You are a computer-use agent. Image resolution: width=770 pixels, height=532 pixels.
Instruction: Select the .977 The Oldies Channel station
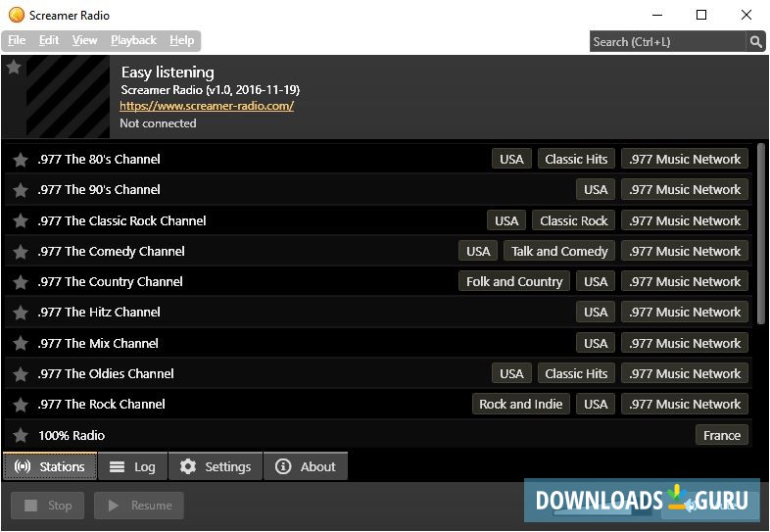click(x=378, y=373)
